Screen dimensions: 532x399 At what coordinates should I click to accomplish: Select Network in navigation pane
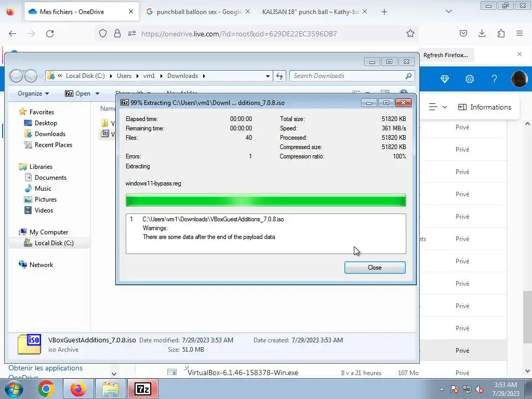coord(41,264)
